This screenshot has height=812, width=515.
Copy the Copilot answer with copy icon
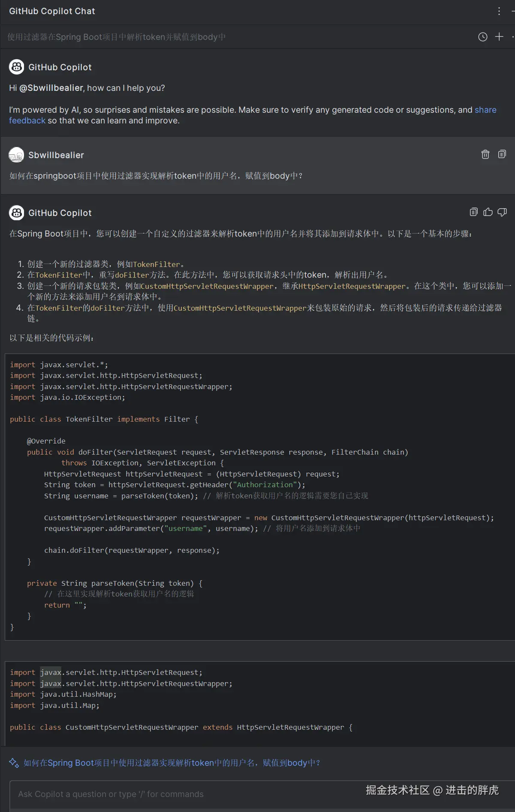(474, 212)
